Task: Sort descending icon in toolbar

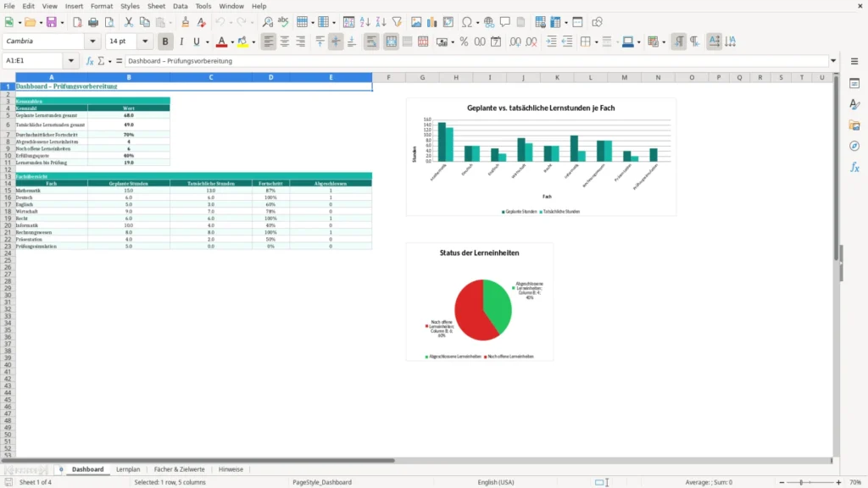Action: point(381,22)
